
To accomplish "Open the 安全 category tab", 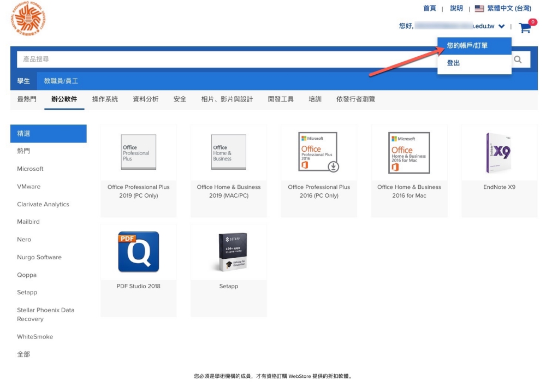I will tap(180, 99).
